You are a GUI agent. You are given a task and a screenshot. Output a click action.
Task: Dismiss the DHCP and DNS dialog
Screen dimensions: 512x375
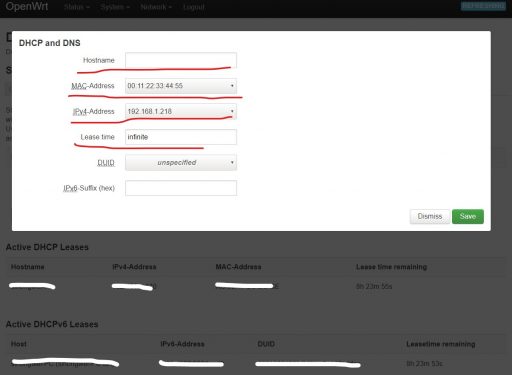click(x=430, y=216)
